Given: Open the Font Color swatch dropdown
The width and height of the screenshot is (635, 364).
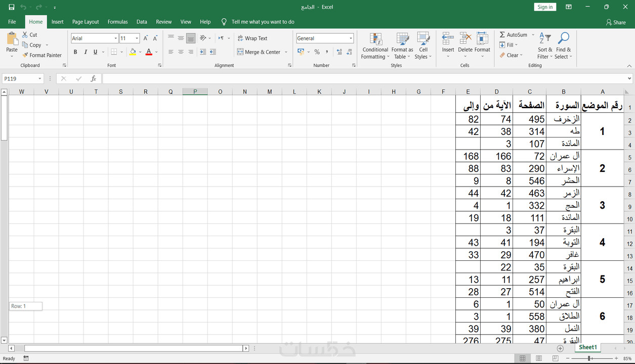Looking at the screenshot, I should [x=155, y=52].
